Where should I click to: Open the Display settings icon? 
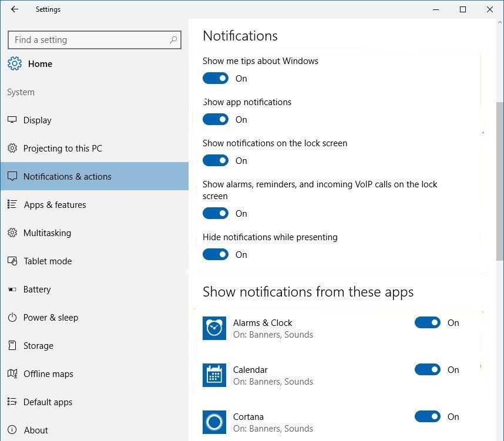point(12,120)
